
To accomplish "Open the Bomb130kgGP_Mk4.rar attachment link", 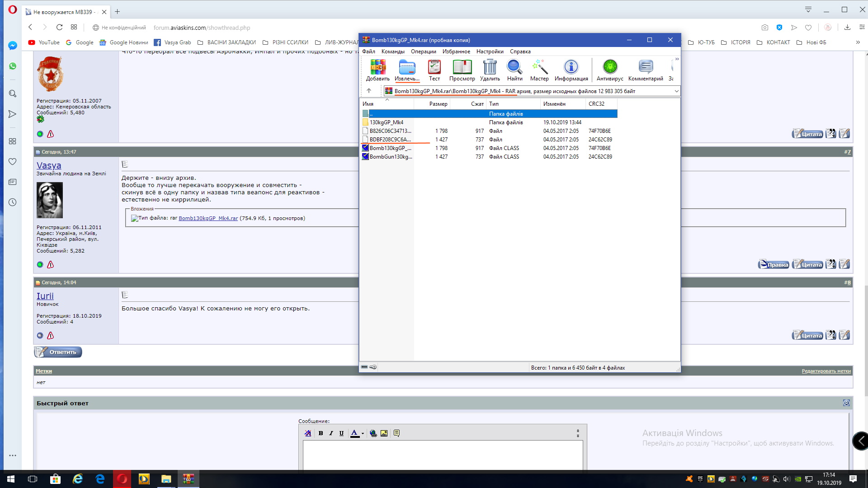I will pos(208,218).
